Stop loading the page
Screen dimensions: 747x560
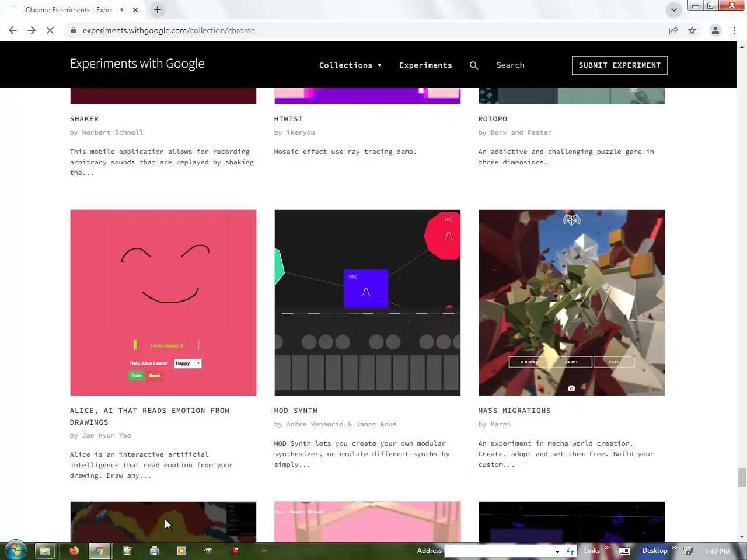[x=50, y=30]
